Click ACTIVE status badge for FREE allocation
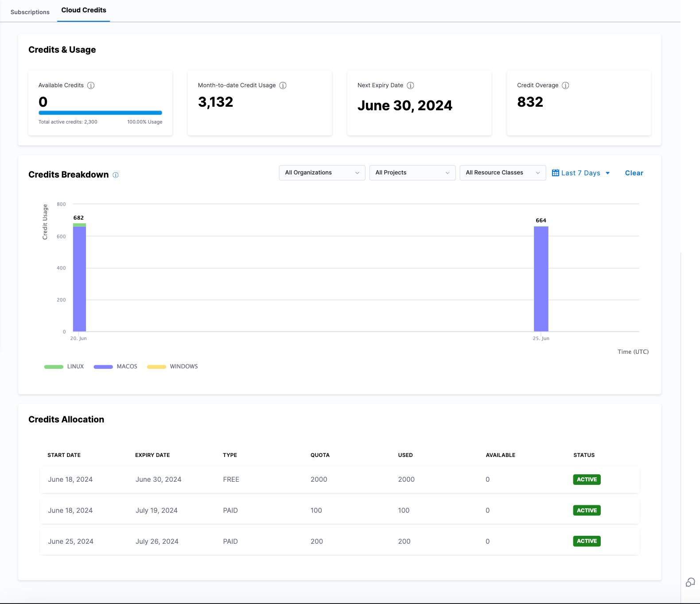The height and width of the screenshot is (604, 700). [x=587, y=480]
